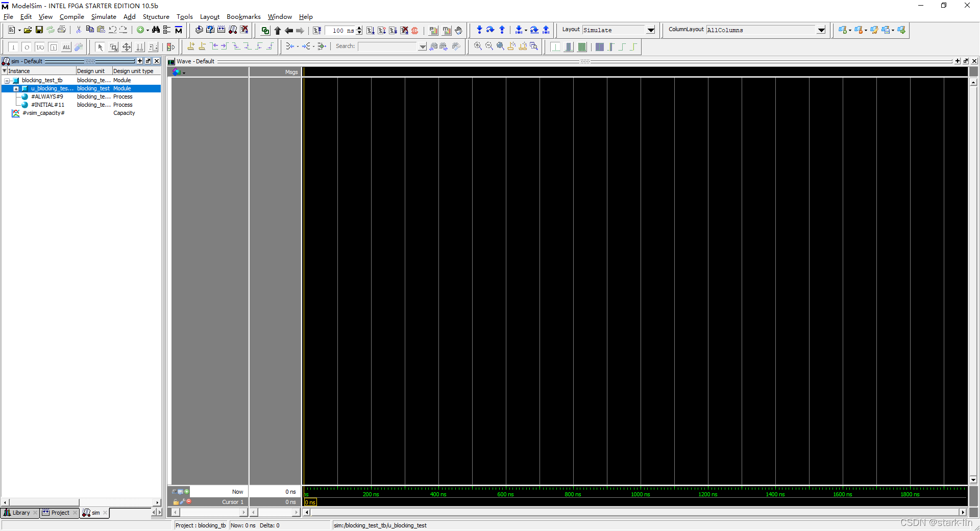
Task: Click the Zoom Full icon
Action: click(500, 46)
